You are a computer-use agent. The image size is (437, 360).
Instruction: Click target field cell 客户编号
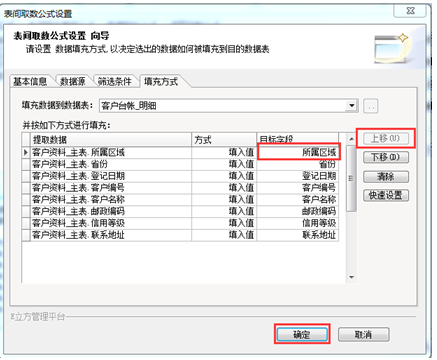click(298, 188)
